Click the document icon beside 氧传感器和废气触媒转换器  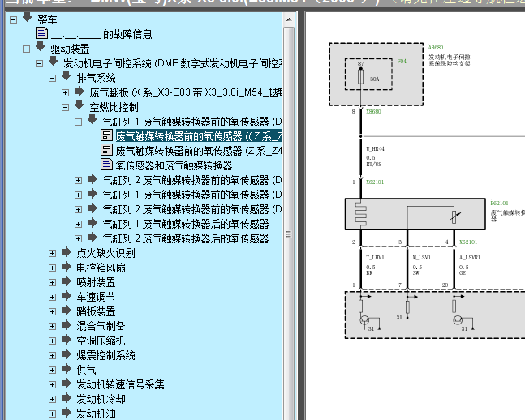107,165
